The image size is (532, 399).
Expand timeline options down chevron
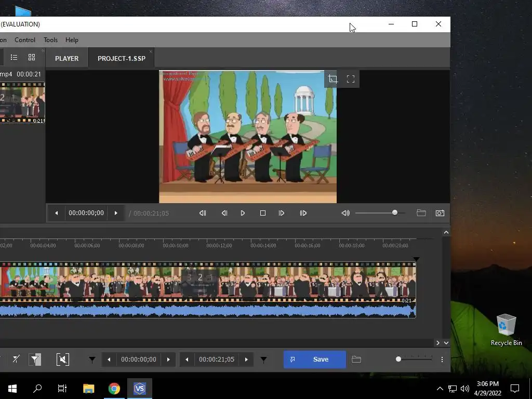pyautogui.click(x=446, y=343)
